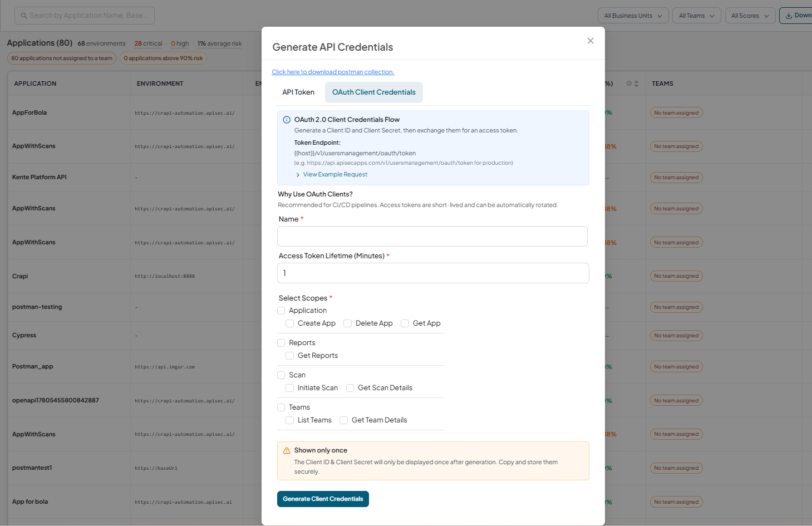The image size is (812, 526).
Task: Enable the Delete App scope
Action: coord(347,323)
